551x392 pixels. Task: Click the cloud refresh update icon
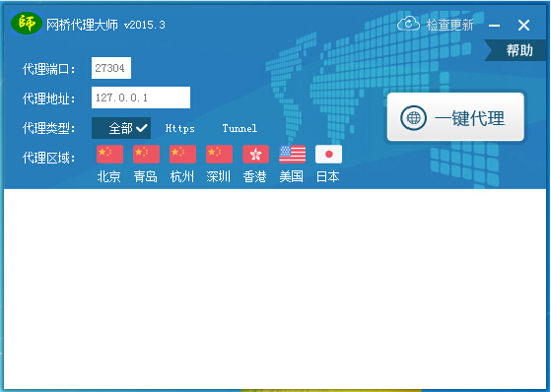[x=408, y=24]
